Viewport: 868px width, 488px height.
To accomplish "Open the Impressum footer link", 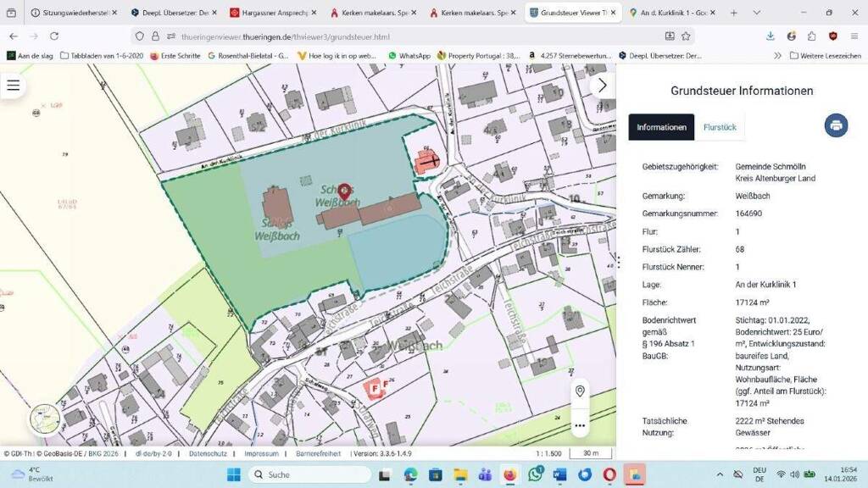I will click(x=261, y=453).
